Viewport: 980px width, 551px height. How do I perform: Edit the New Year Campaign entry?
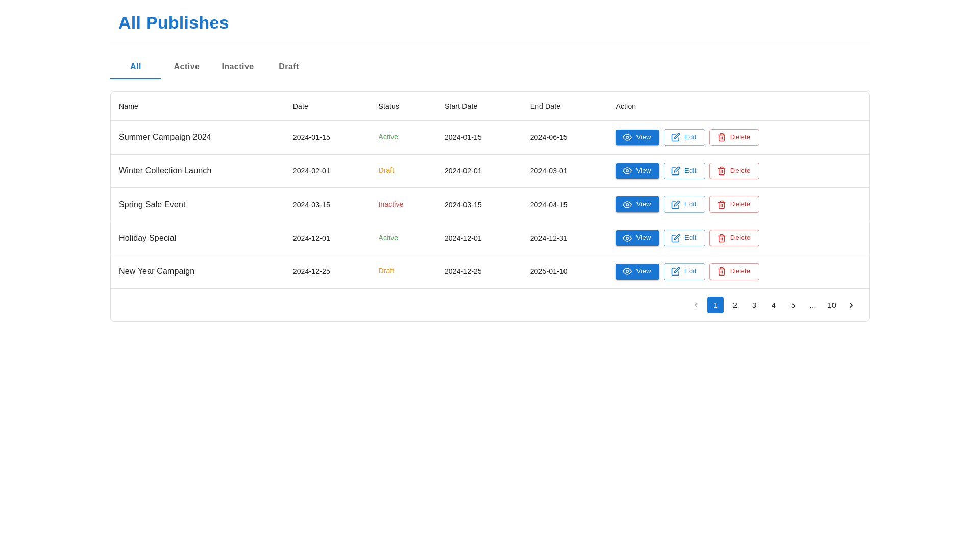click(684, 271)
